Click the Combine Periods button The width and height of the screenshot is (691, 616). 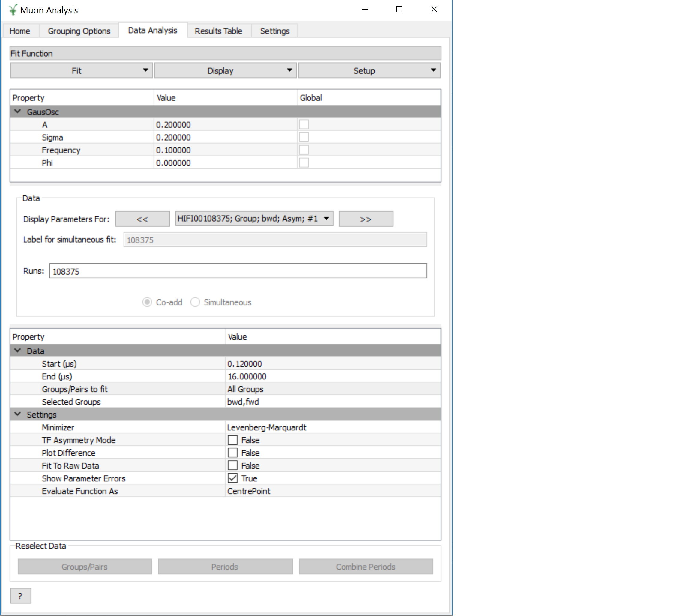(365, 567)
